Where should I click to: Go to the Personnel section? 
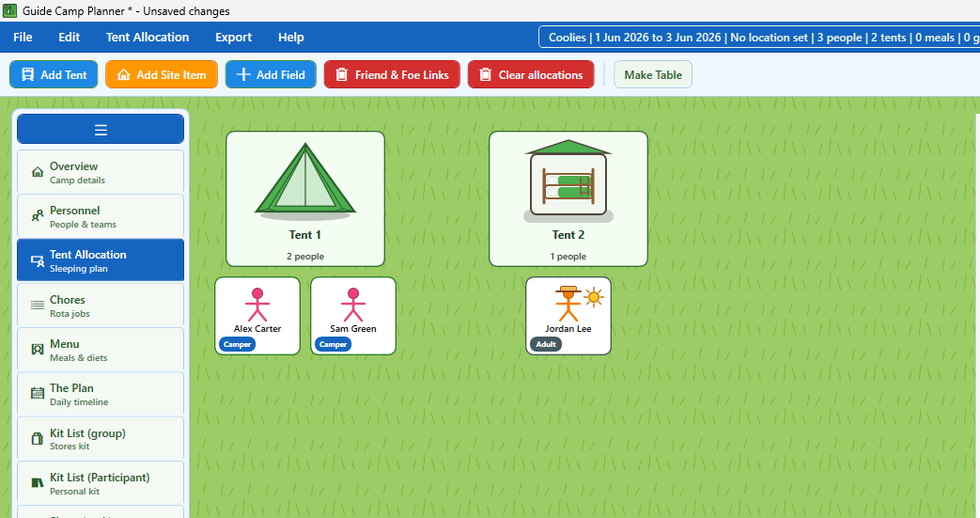coord(101,216)
